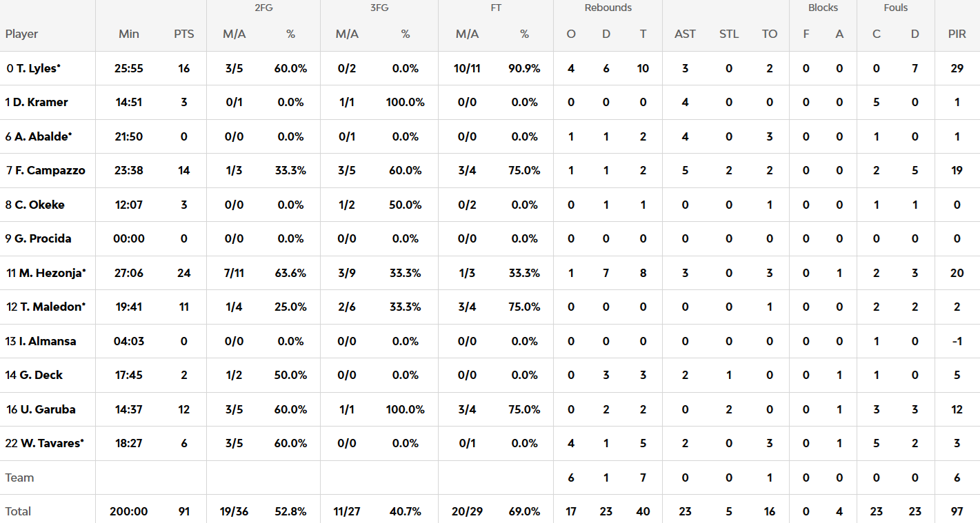This screenshot has width=980, height=523.
Task: Sort table by Min column header
Action: (x=129, y=34)
